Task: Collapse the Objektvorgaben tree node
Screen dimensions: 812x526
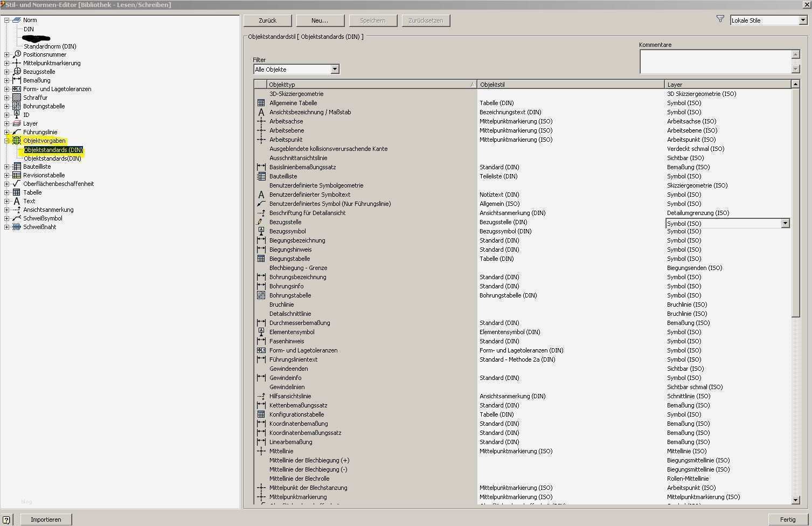Action: 6,141
